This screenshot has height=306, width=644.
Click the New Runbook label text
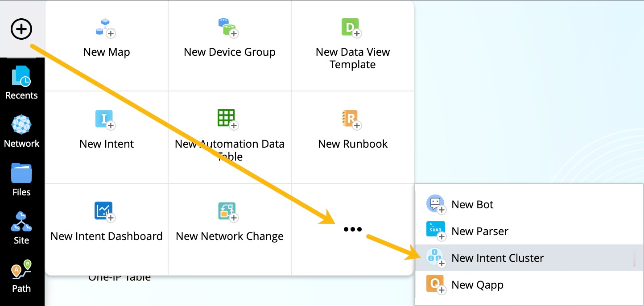[352, 144]
